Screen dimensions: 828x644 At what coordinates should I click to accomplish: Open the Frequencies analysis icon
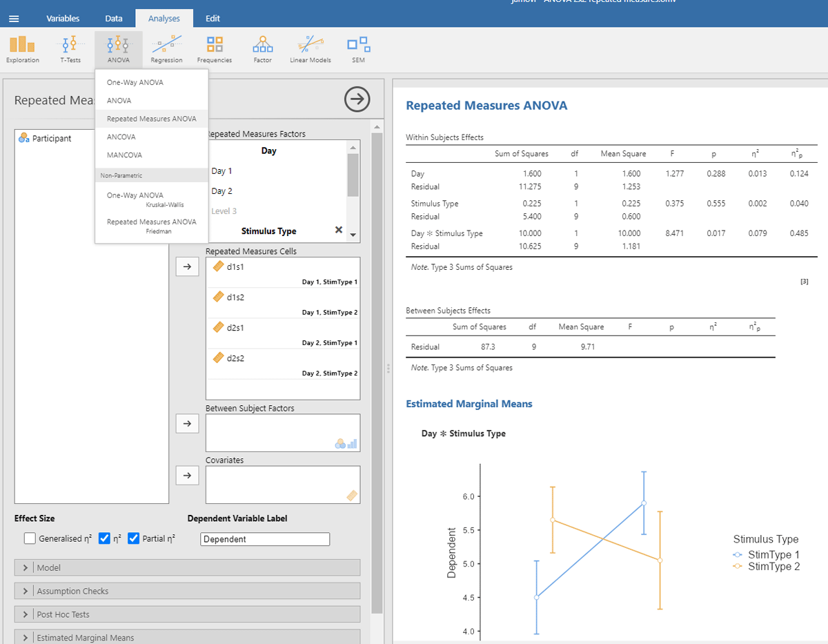(x=214, y=49)
